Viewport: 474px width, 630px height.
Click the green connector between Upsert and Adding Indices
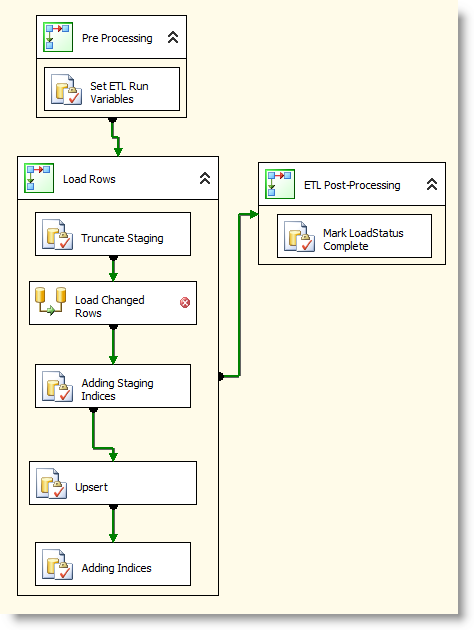[113, 524]
